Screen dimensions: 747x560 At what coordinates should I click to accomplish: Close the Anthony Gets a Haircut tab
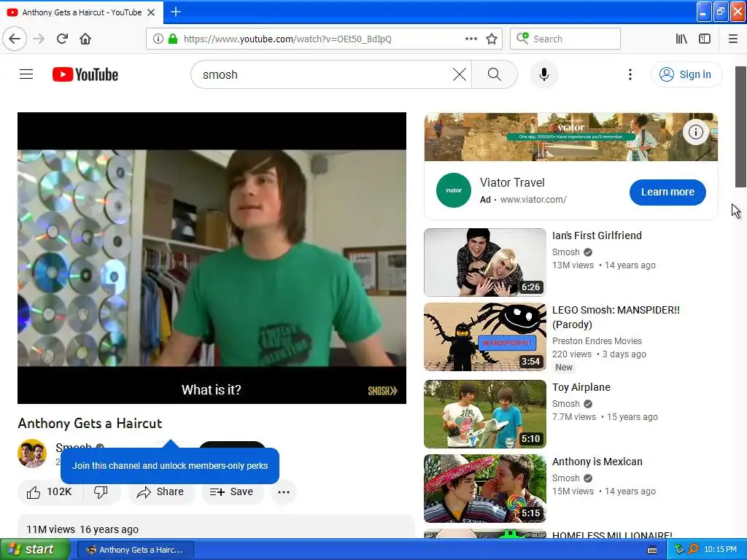(151, 12)
